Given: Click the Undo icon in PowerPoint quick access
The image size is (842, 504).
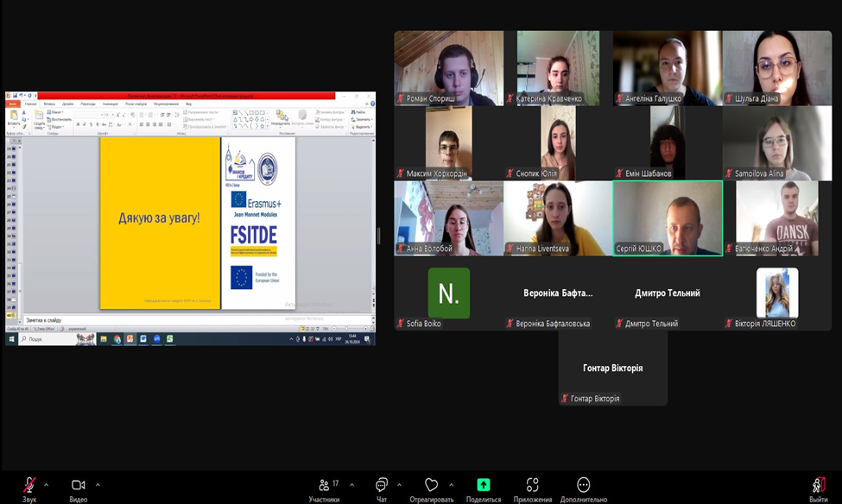Looking at the screenshot, I should coord(21,96).
